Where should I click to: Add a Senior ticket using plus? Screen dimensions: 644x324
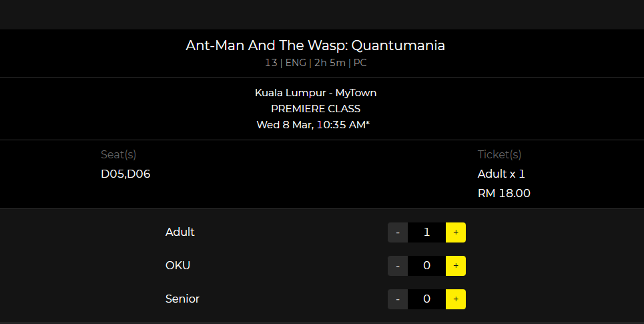456,299
